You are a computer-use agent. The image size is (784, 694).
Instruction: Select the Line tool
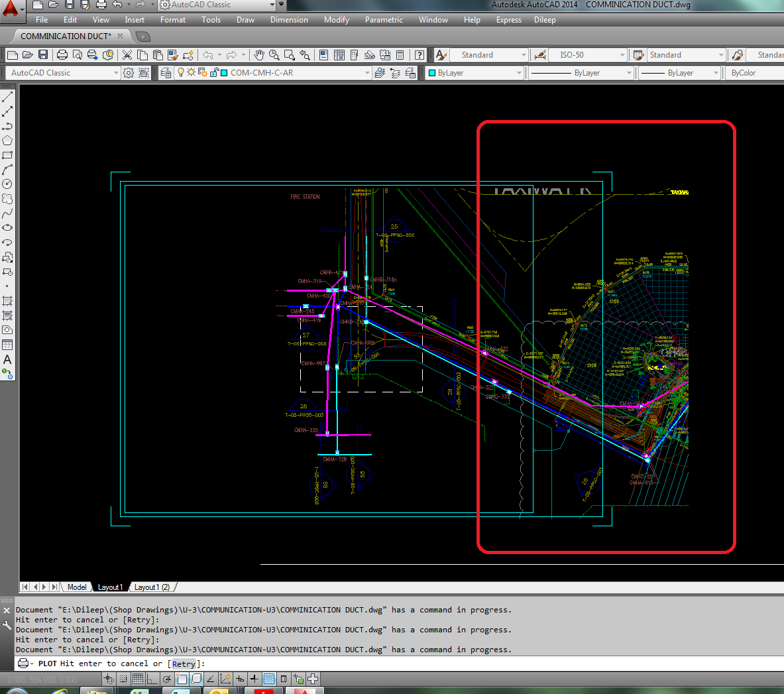[x=8, y=97]
